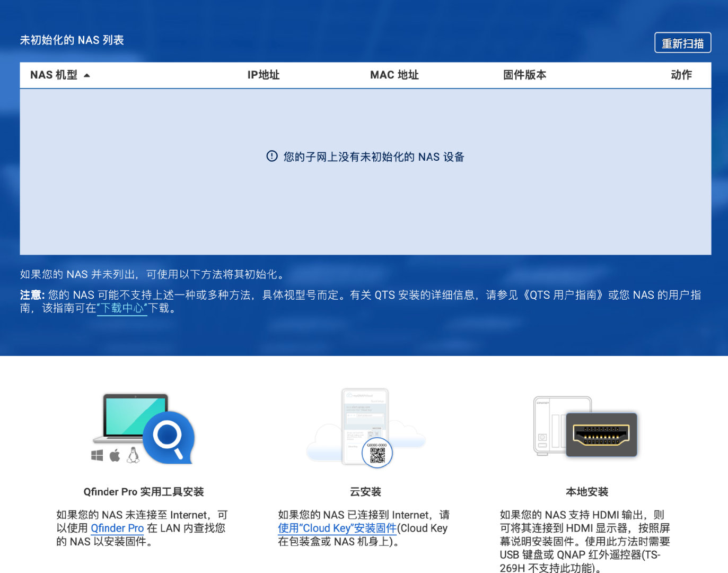This screenshot has width=728, height=573.
Task: Open the 下载中心 download link
Action: pyautogui.click(x=122, y=308)
